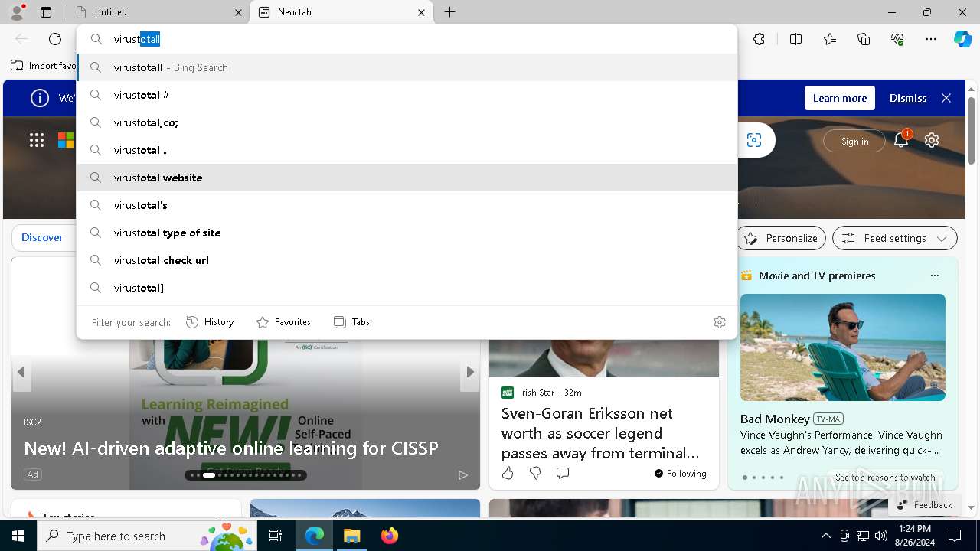Open Task View on the taskbar

pos(276,536)
